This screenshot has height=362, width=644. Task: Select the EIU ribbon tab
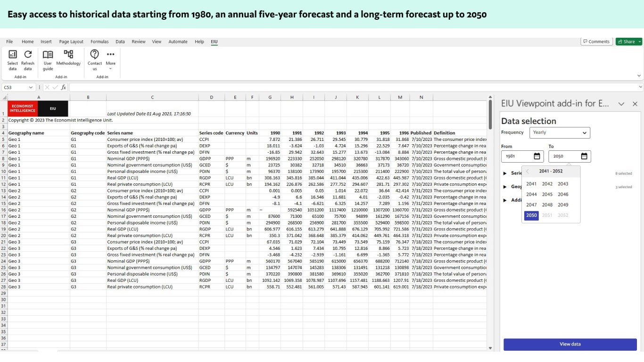[x=214, y=41]
